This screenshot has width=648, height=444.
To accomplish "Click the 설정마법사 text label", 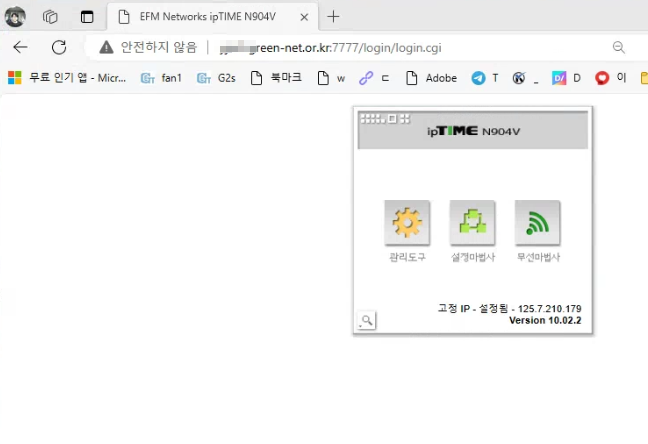I will [472, 257].
